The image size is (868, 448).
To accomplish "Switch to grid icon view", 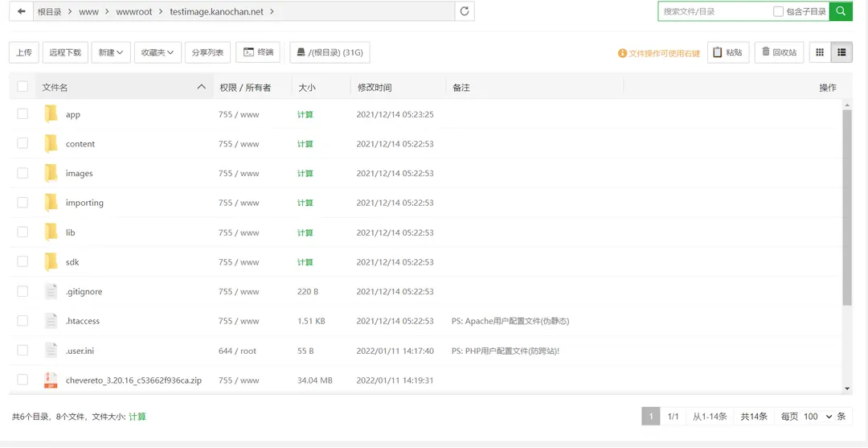I will coord(820,52).
